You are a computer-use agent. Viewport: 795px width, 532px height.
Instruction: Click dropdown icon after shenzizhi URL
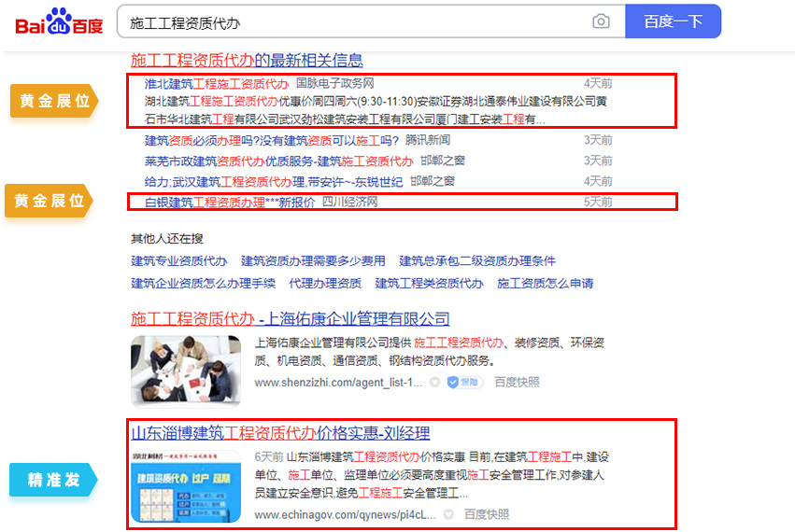(434, 383)
